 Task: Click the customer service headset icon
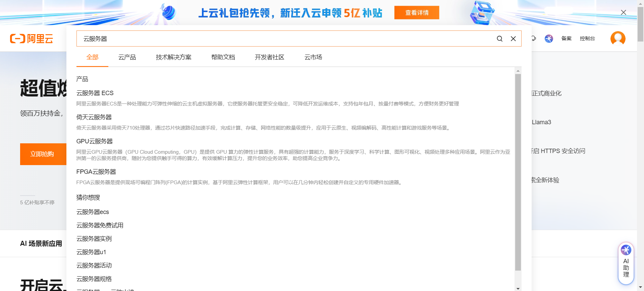pyautogui.click(x=534, y=39)
